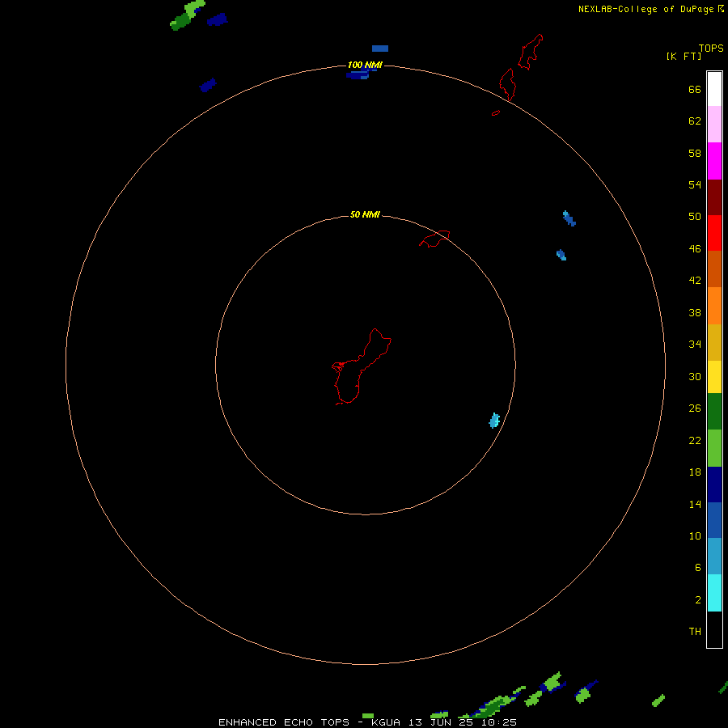
Task: Click the Saipan island outline at top right
Action: click(x=530, y=52)
